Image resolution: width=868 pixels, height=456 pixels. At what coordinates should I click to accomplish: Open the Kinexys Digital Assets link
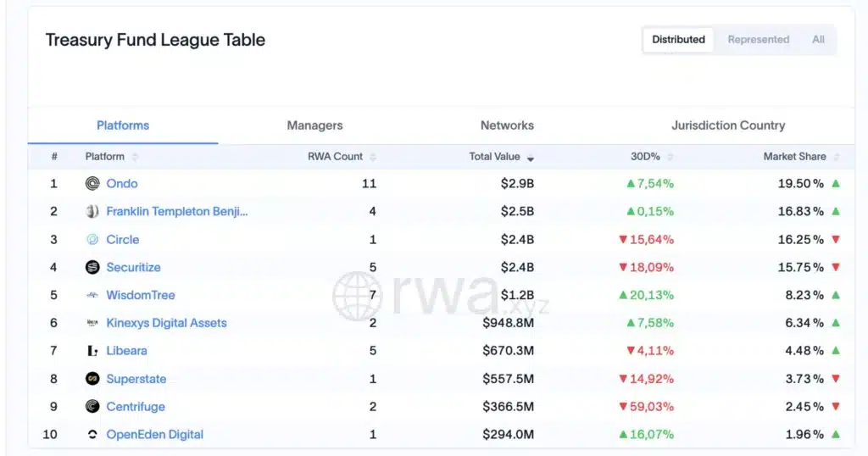[167, 323]
